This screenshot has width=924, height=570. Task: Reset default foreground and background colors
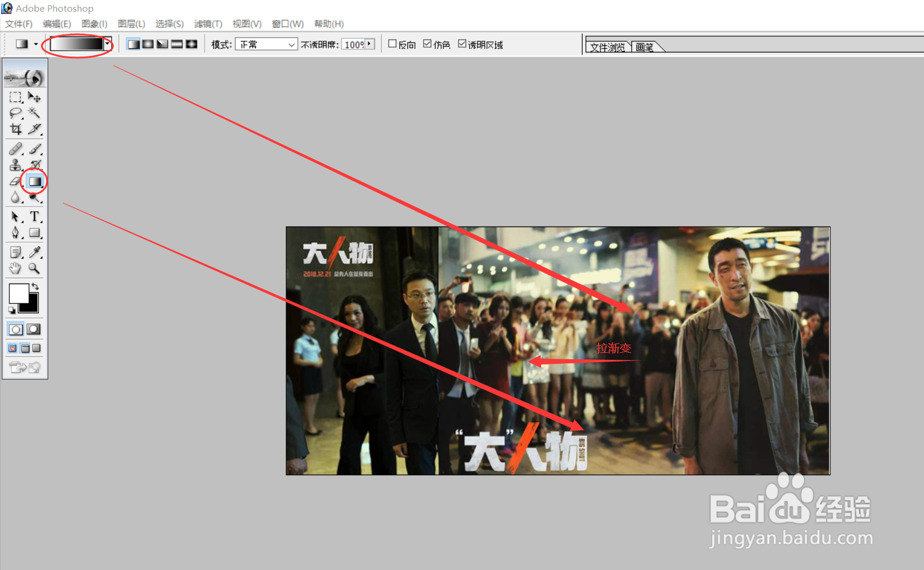point(12,310)
